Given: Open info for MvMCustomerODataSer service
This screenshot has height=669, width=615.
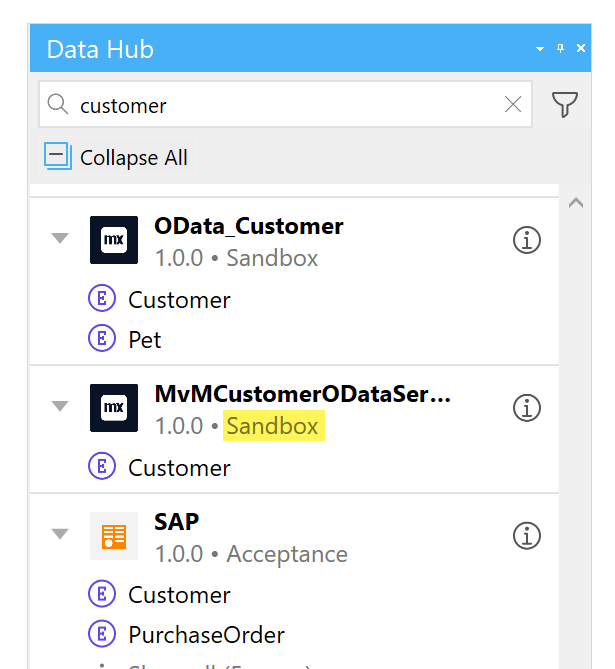Looking at the screenshot, I should coord(527,408).
